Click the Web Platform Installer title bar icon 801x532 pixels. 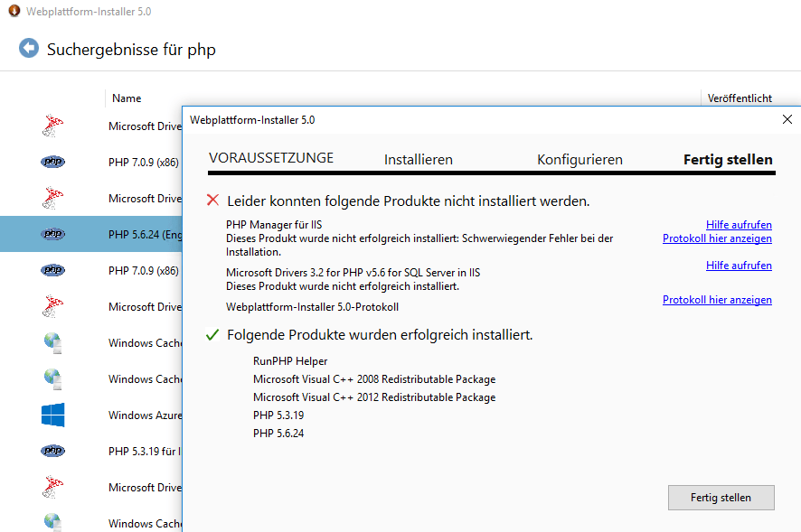click(x=14, y=11)
